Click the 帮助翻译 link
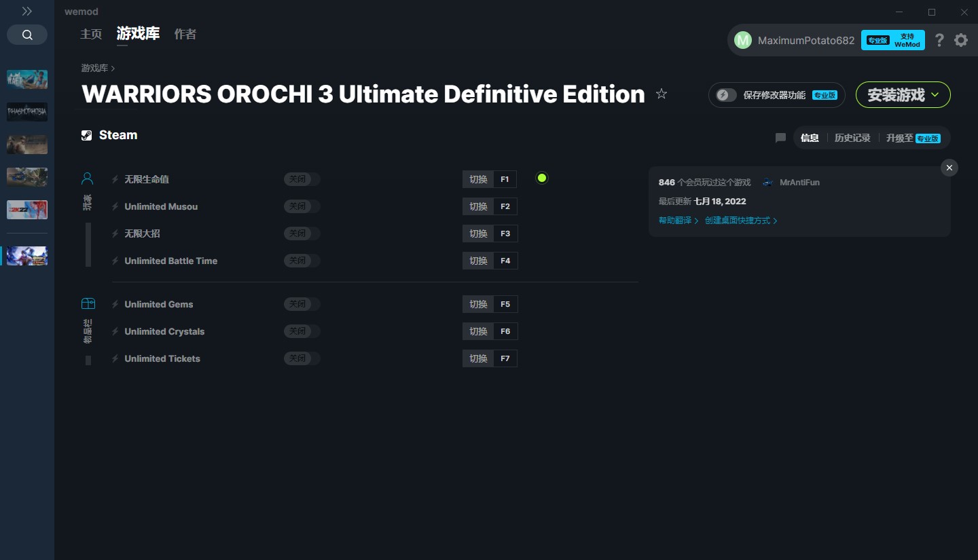This screenshot has width=978, height=560. [678, 221]
